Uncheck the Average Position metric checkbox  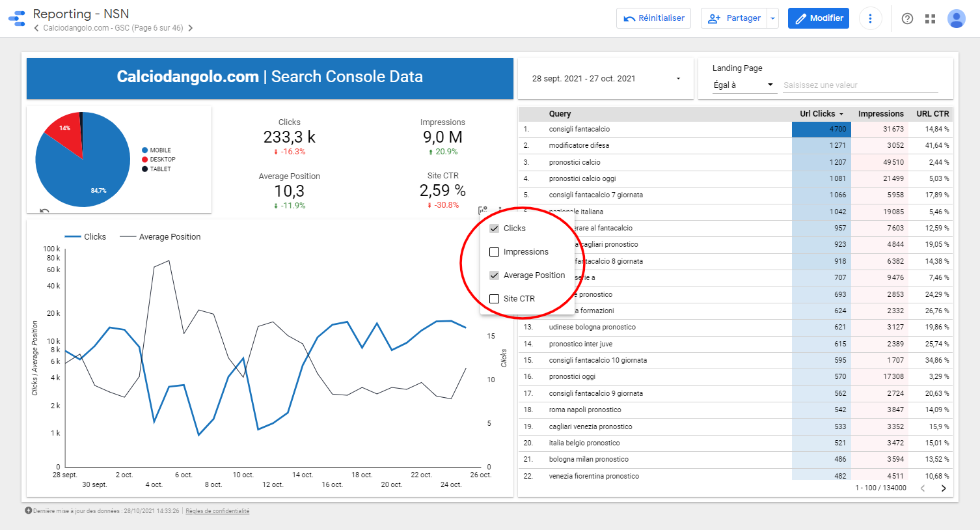(495, 275)
